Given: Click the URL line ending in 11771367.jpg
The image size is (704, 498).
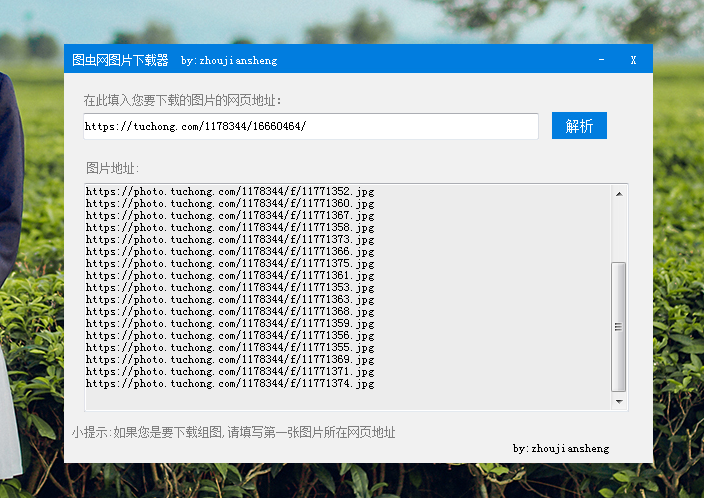Looking at the screenshot, I should click(x=230, y=216).
